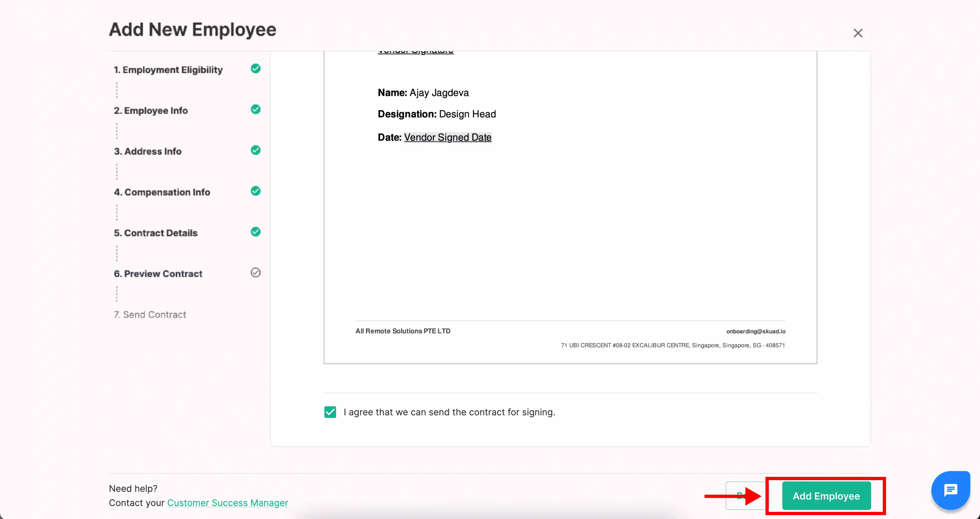
Task: Click the Vendor Signed Date placeholder
Action: [448, 137]
